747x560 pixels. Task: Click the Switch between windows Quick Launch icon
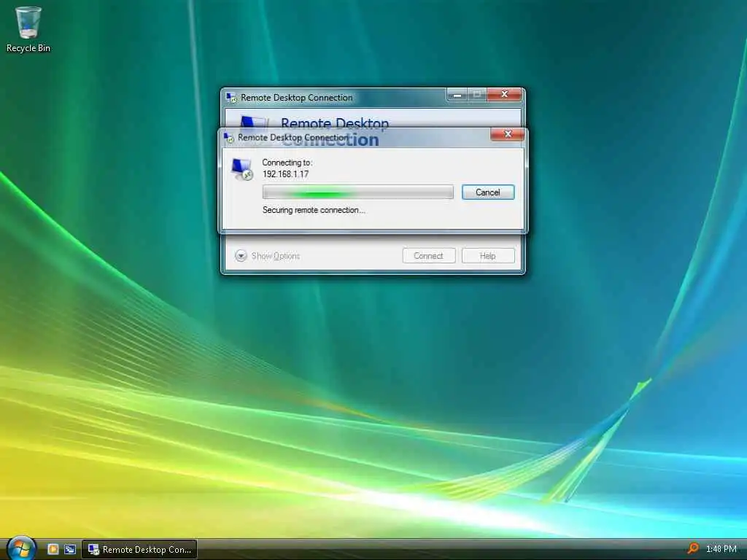[70, 549]
